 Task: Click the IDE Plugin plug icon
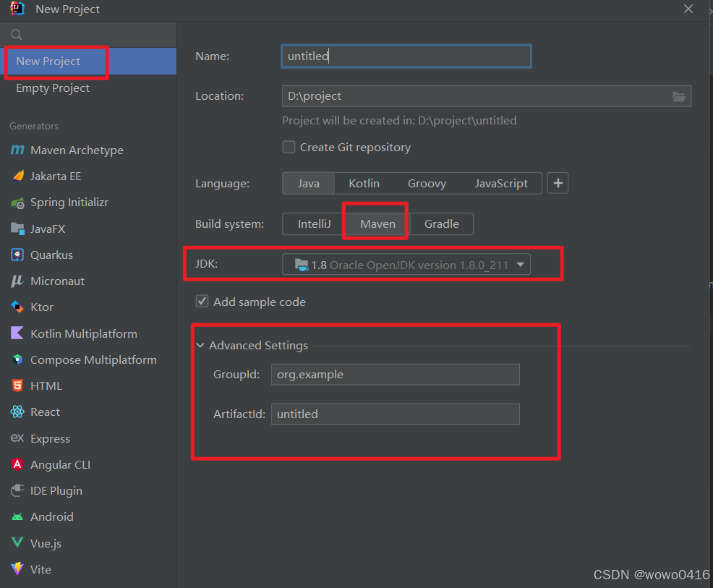(17, 490)
